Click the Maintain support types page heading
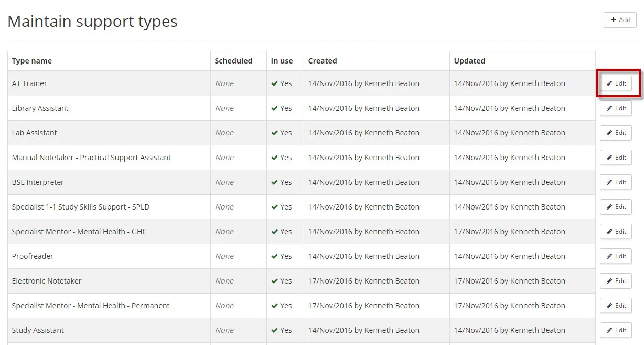 (x=92, y=21)
